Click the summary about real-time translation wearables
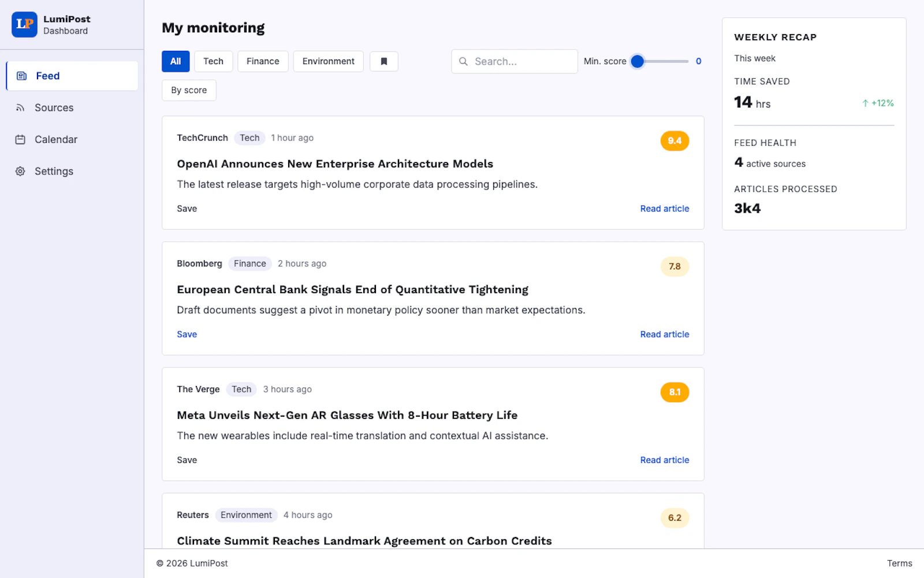924x578 pixels. (363, 436)
